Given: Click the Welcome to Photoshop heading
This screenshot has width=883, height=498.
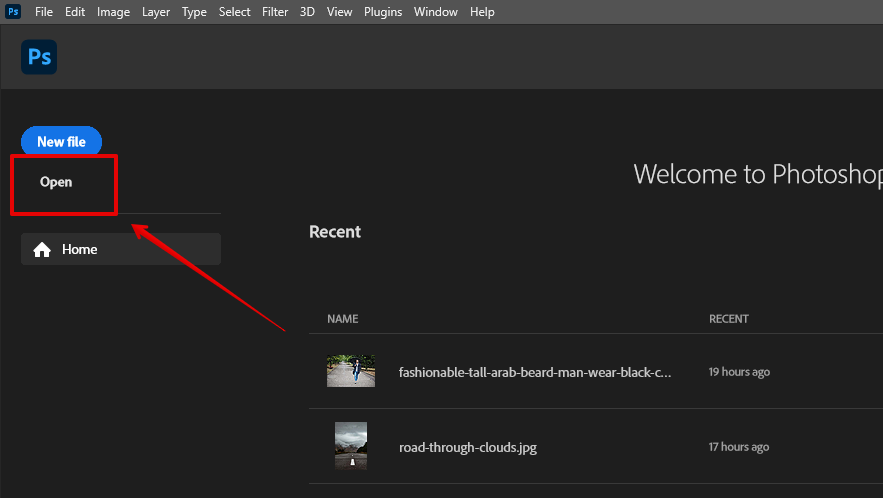Looking at the screenshot, I should coord(758,175).
